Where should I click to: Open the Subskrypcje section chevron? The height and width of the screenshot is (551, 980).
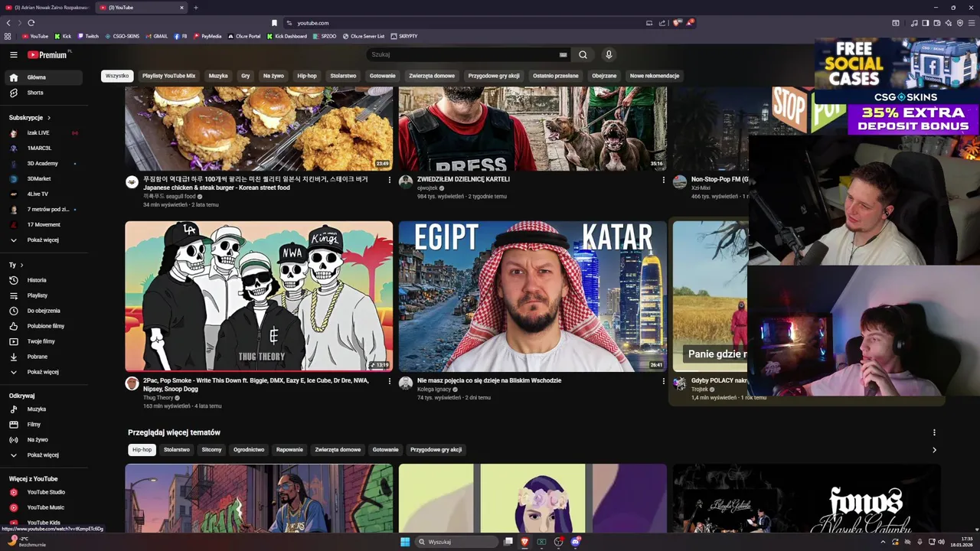click(x=49, y=118)
